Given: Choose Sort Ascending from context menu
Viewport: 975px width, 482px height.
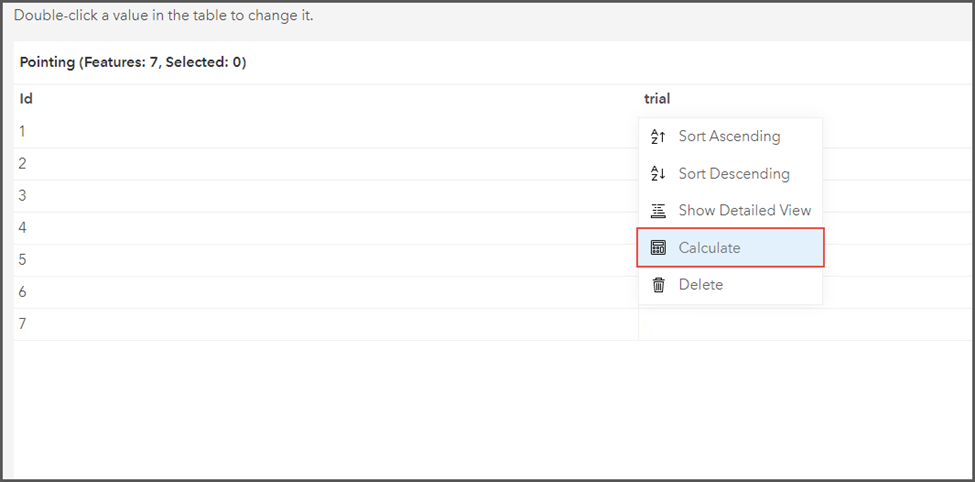Looking at the screenshot, I should 730,136.
